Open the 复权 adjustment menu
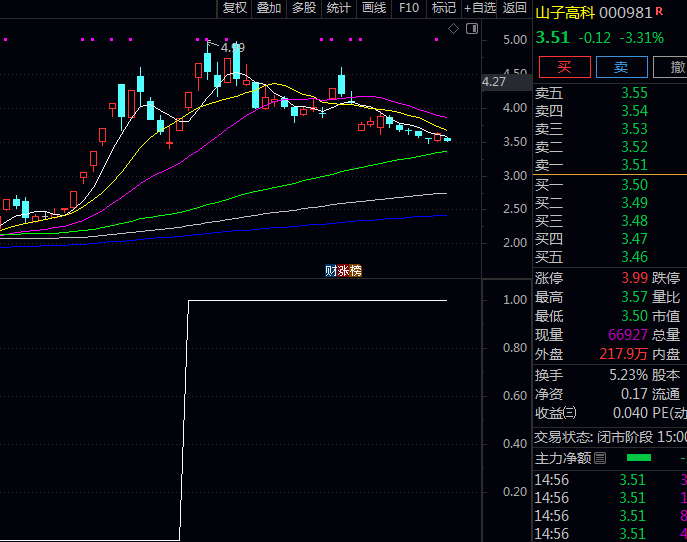The width and height of the screenshot is (687, 542). [x=234, y=8]
